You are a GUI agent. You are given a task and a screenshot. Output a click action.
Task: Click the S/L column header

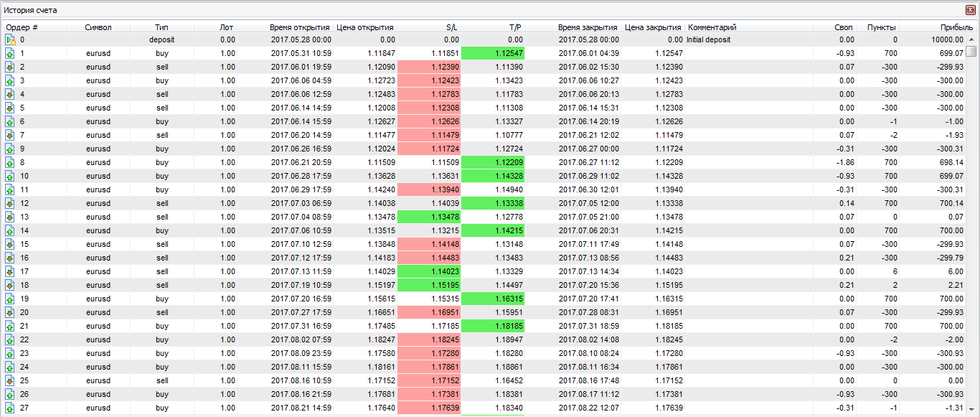[452, 27]
